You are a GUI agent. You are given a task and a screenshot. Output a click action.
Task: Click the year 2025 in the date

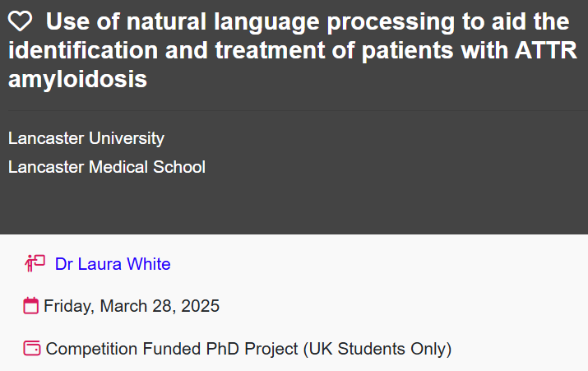[x=201, y=306]
